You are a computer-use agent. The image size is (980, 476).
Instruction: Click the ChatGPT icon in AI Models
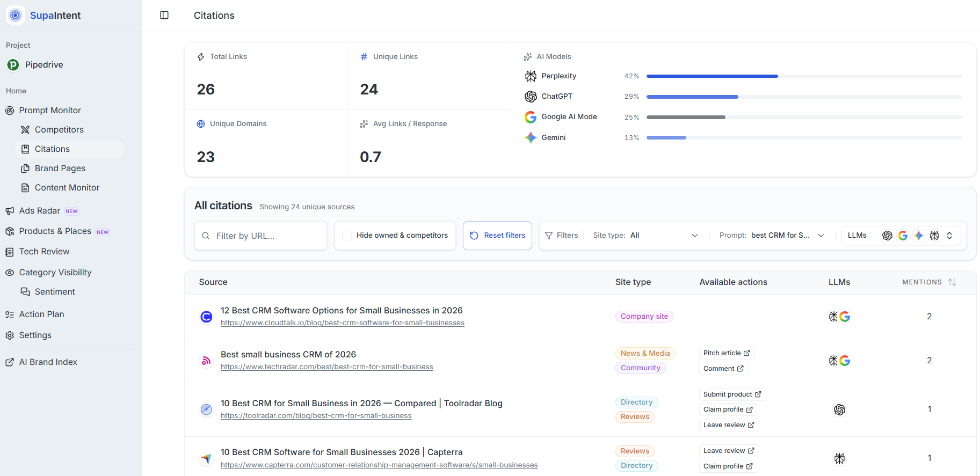[531, 97]
